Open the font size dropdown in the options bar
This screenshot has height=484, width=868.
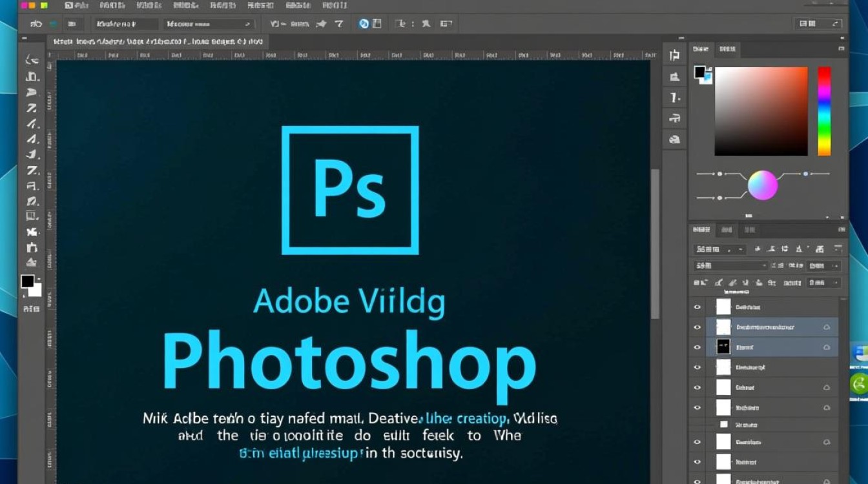[x=207, y=23]
